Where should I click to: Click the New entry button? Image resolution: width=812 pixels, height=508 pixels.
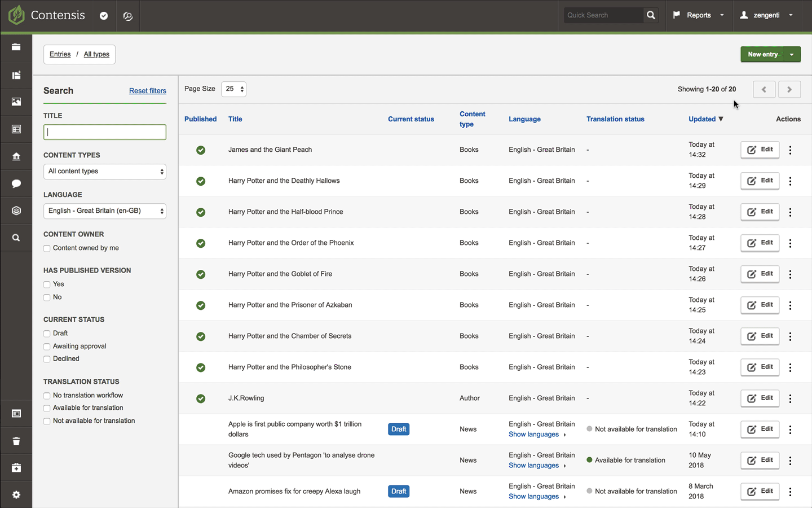pos(762,54)
